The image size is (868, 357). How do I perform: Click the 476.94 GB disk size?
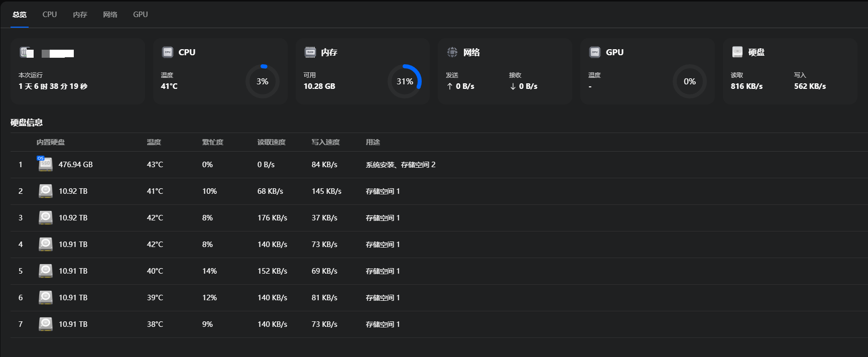coord(76,165)
